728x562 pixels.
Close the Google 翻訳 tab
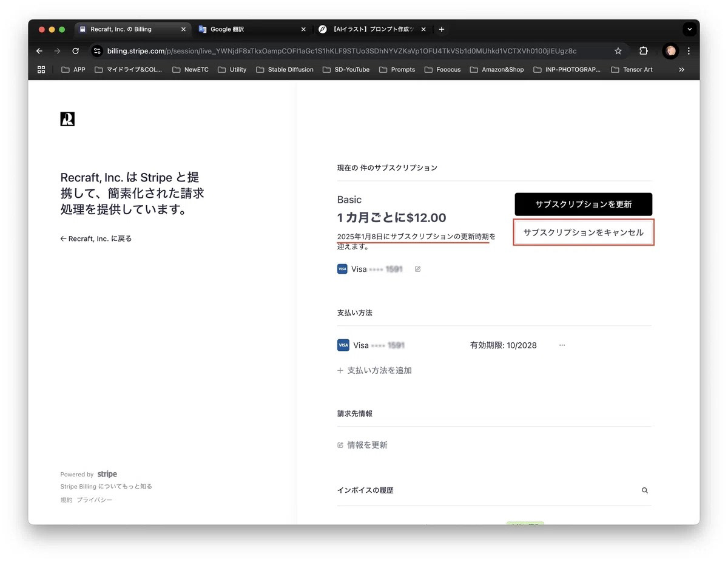pos(303,29)
